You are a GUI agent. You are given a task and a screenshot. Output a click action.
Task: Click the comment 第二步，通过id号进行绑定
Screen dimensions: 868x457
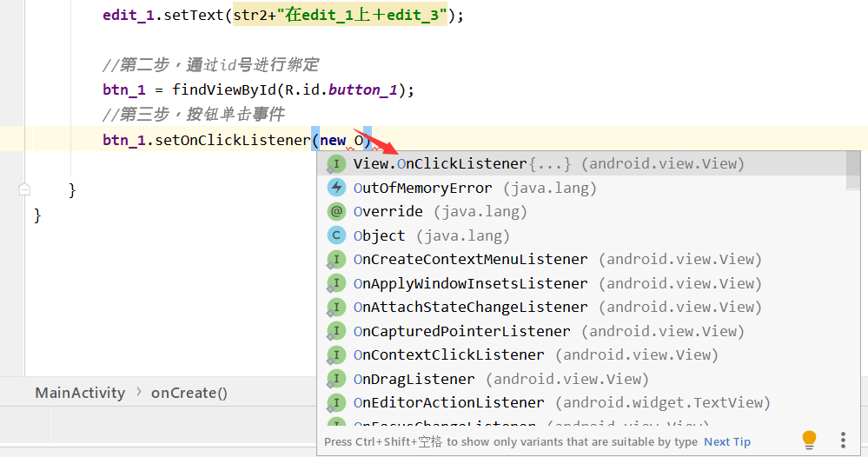point(211,65)
